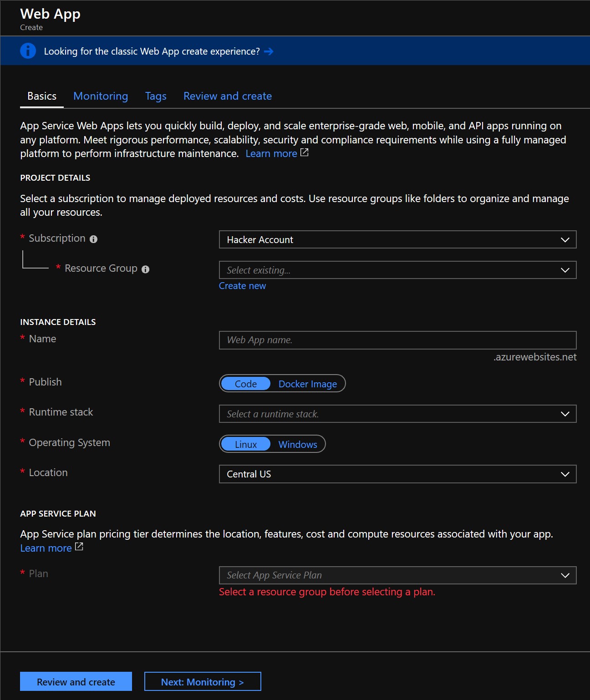Image resolution: width=590 pixels, height=700 pixels.
Task: Click the Subscription info icon
Action: pos(93,239)
